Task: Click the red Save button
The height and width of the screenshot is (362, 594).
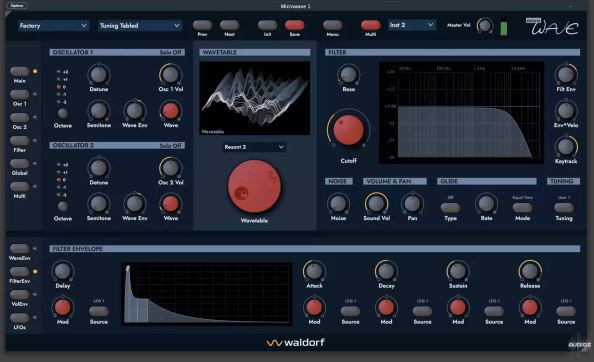Action: [x=294, y=25]
